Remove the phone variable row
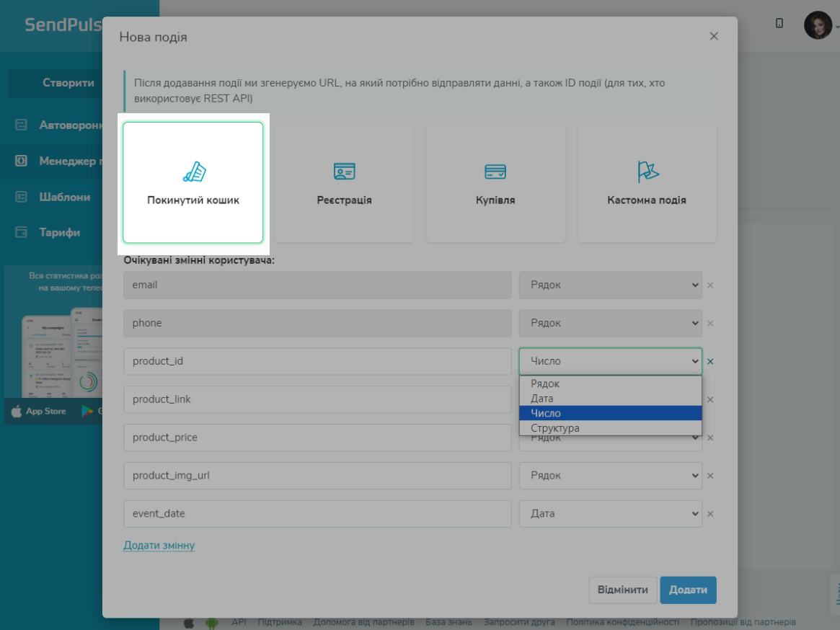 pyautogui.click(x=710, y=324)
